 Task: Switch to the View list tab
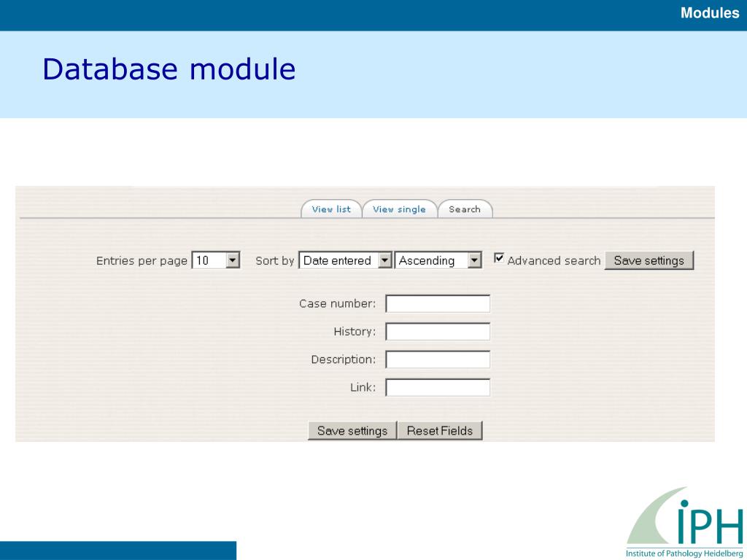[x=331, y=209]
